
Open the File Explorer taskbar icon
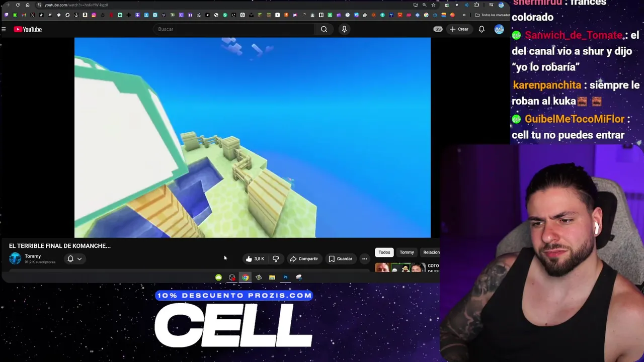272,278
